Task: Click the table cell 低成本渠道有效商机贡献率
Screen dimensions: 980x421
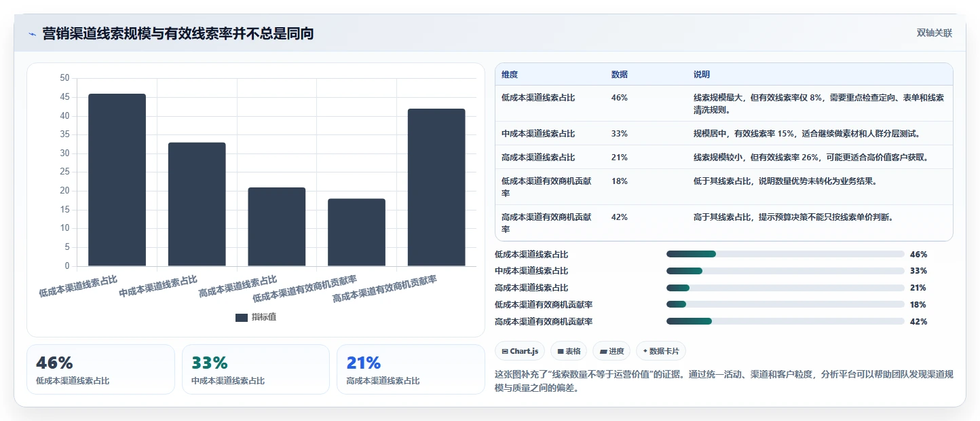Action: click(x=547, y=187)
